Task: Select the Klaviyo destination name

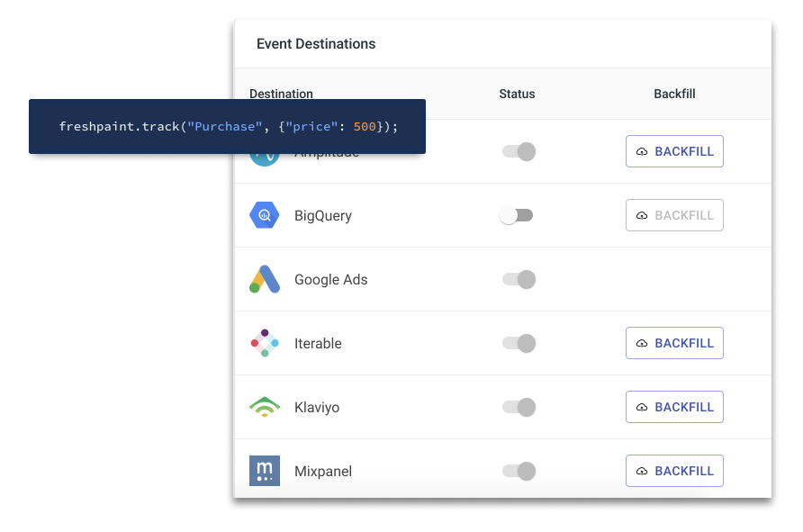Action: [317, 408]
